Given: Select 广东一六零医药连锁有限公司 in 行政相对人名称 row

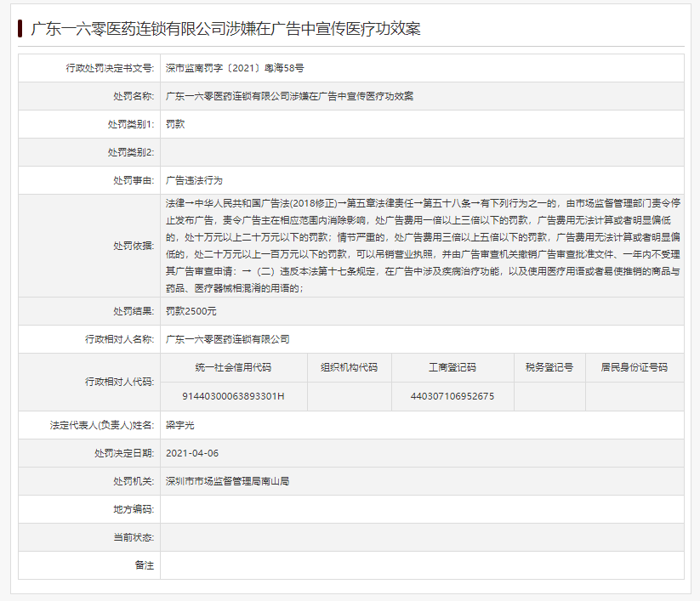Looking at the screenshot, I should [228, 339].
